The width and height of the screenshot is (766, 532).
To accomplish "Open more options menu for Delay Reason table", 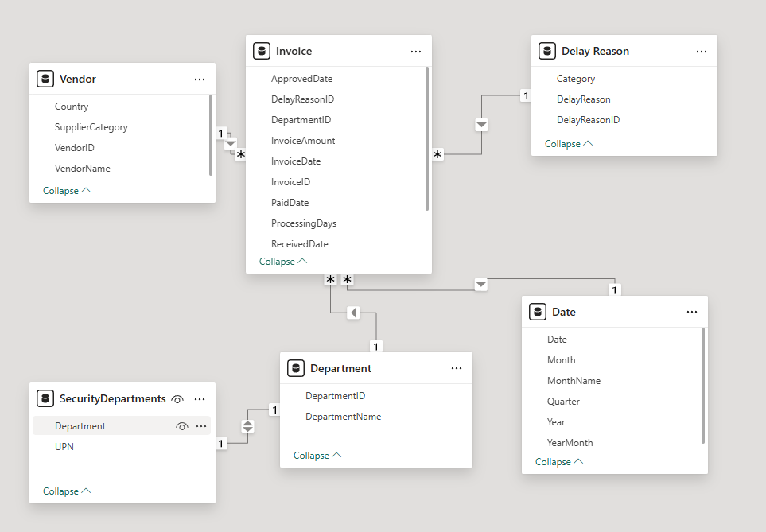I will pos(702,51).
